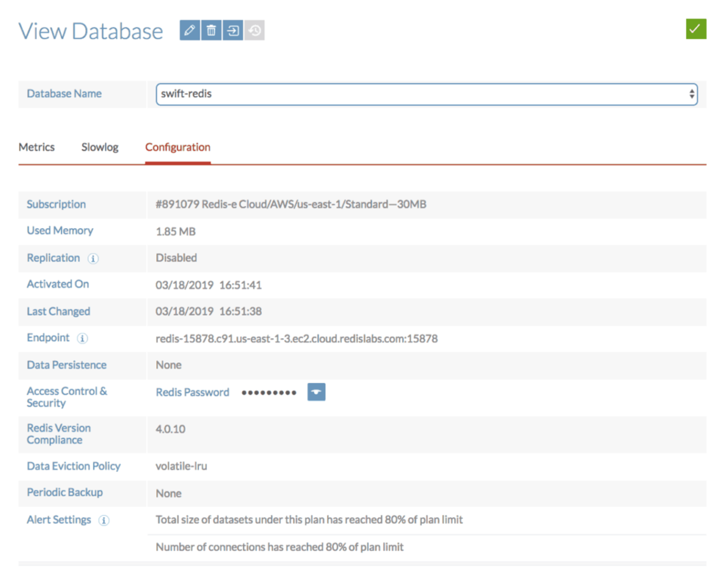This screenshot has width=728, height=584.
Task: Click the Subscription plan value text
Action: (x=291, y=204)
